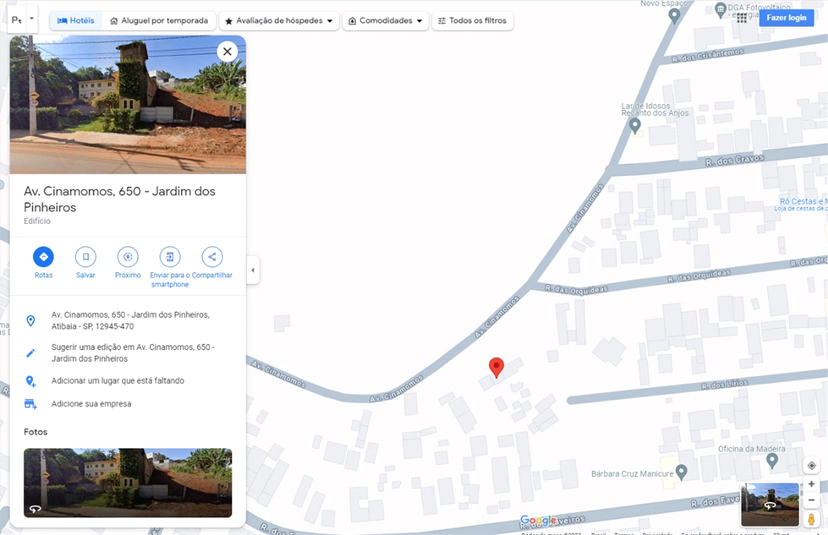
Task: Open the Comodidades dropdown
Action: 385,20
